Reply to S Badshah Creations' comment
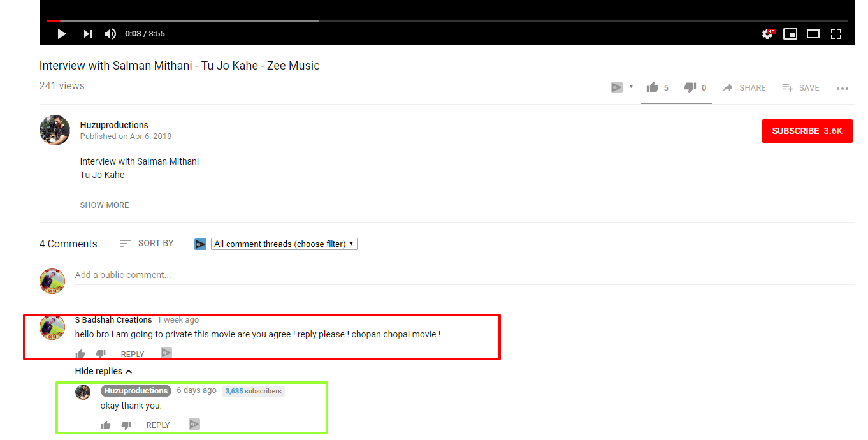The image size is (868, 440). click(133, 354)
